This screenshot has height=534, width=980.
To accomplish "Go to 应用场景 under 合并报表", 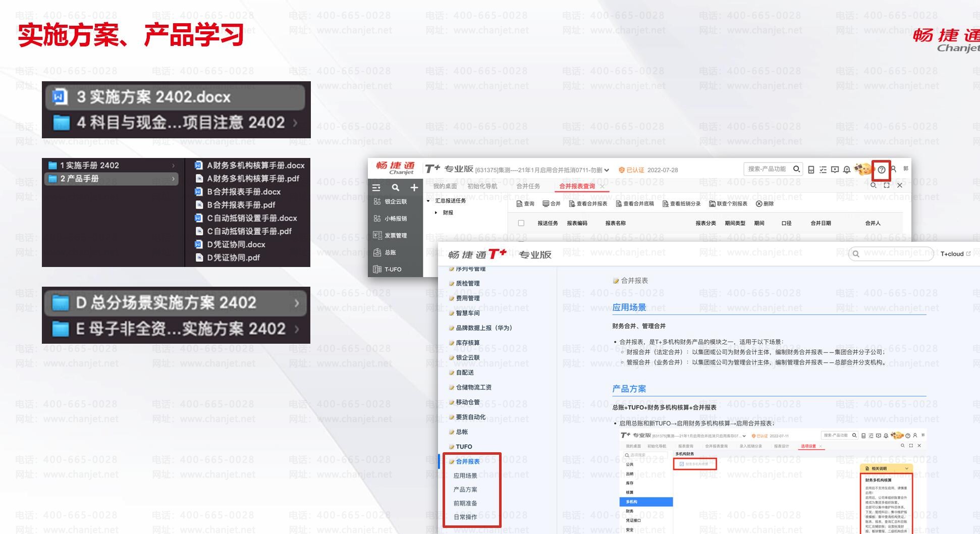I will coord(465,475).
